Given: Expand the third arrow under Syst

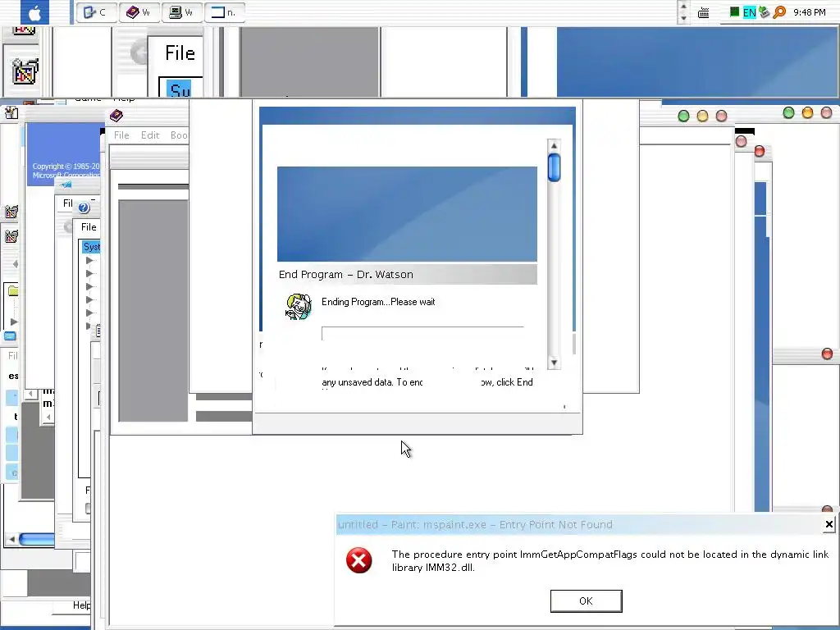Looking at the screenshot, I should pyautogui.click(x=89, y=286).
